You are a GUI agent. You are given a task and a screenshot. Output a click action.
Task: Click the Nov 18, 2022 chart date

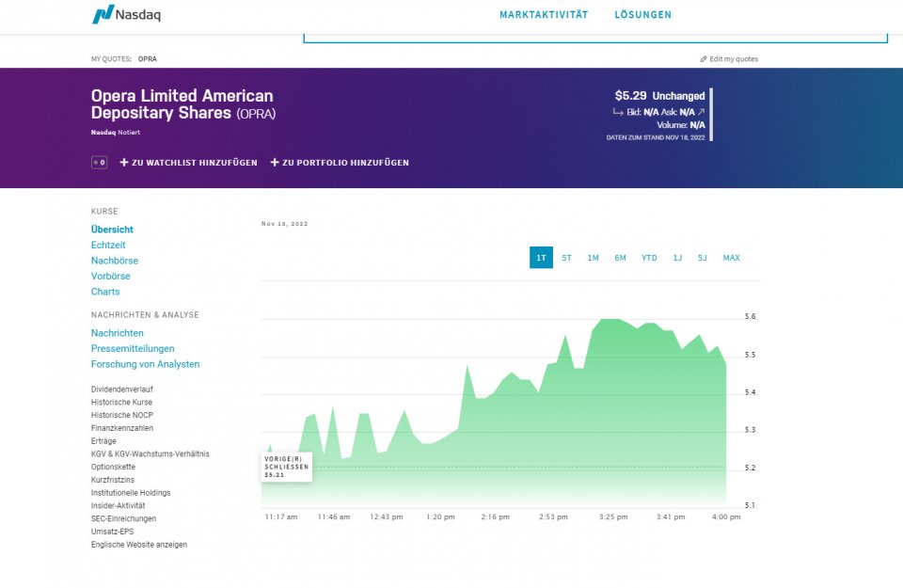coord(284,224)
